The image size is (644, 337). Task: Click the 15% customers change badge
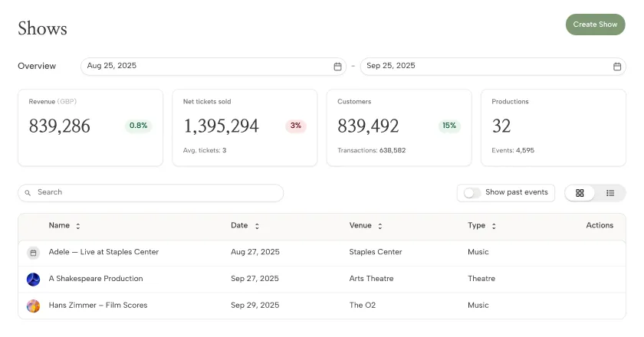(x=449, y=126)
